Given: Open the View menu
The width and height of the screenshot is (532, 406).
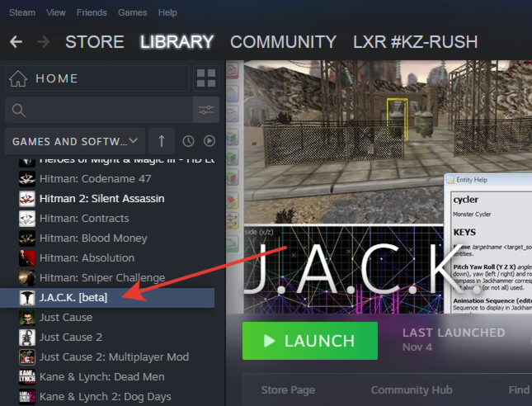Looking at the screenshot, I should coord(56,12).
